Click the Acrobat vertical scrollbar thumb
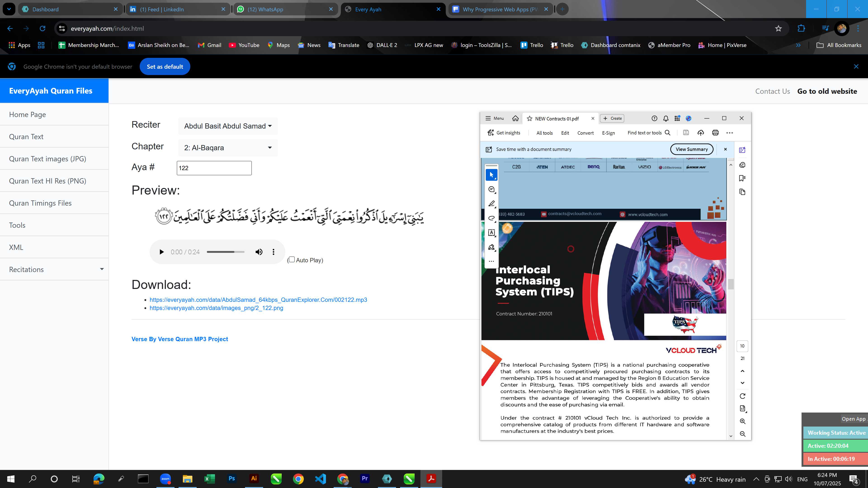The width and height of the screenshot is (868, 488). [x=731, y=284]
